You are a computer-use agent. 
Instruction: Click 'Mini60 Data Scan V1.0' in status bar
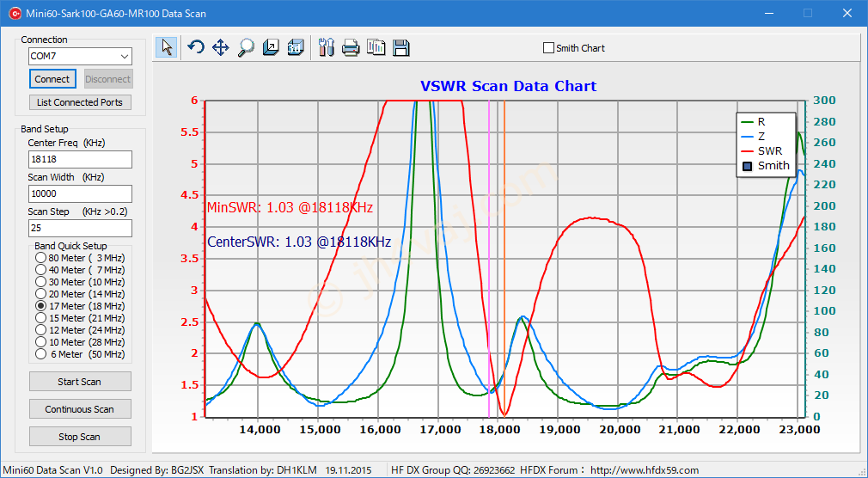53,470
